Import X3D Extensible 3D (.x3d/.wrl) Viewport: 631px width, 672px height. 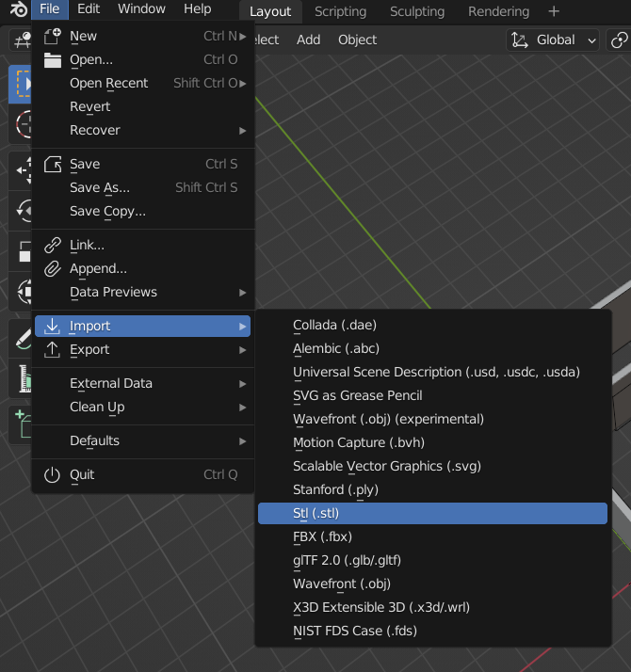(x=432, y=608)
